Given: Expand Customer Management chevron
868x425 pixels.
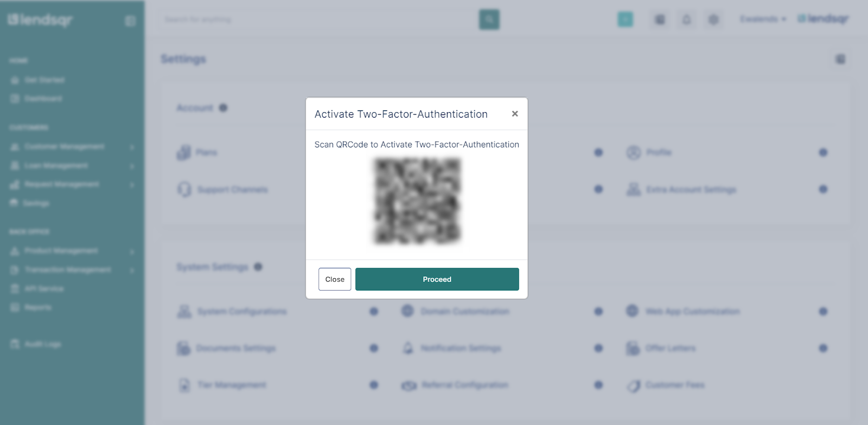Looking at the screenshot, I should [132, 147].
